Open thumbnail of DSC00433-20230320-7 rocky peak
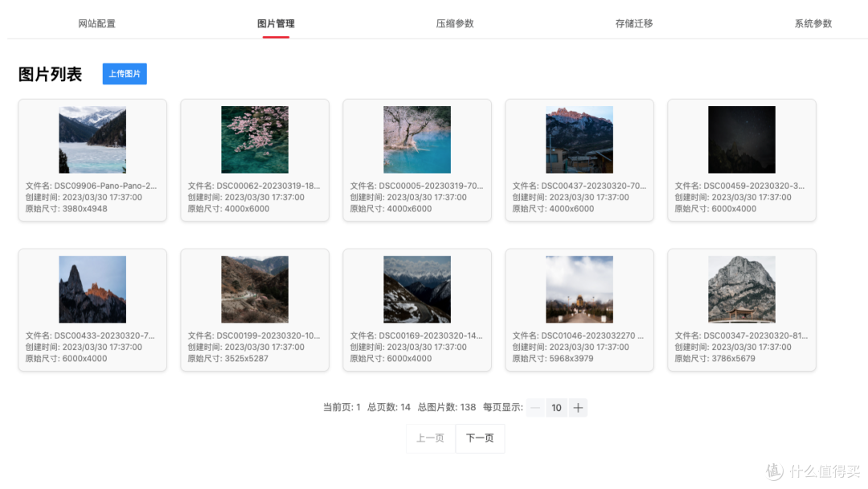868x489 pixels. coord(92,289)
